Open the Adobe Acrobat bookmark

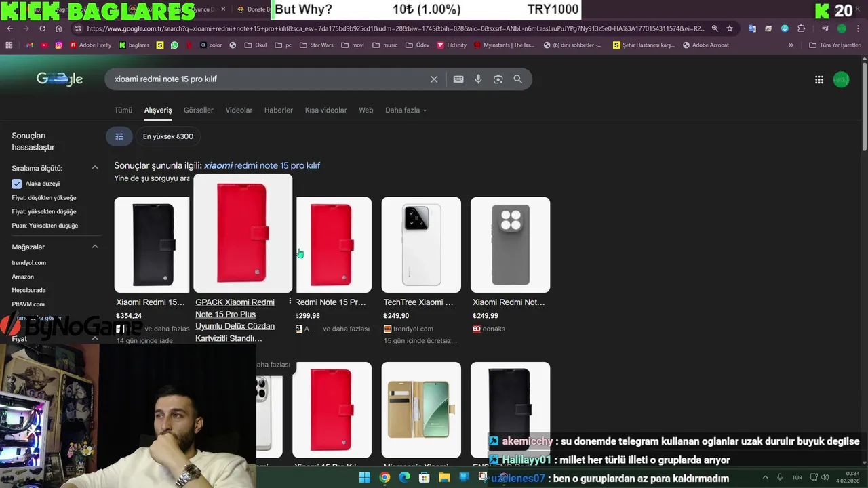coord(706,45)
